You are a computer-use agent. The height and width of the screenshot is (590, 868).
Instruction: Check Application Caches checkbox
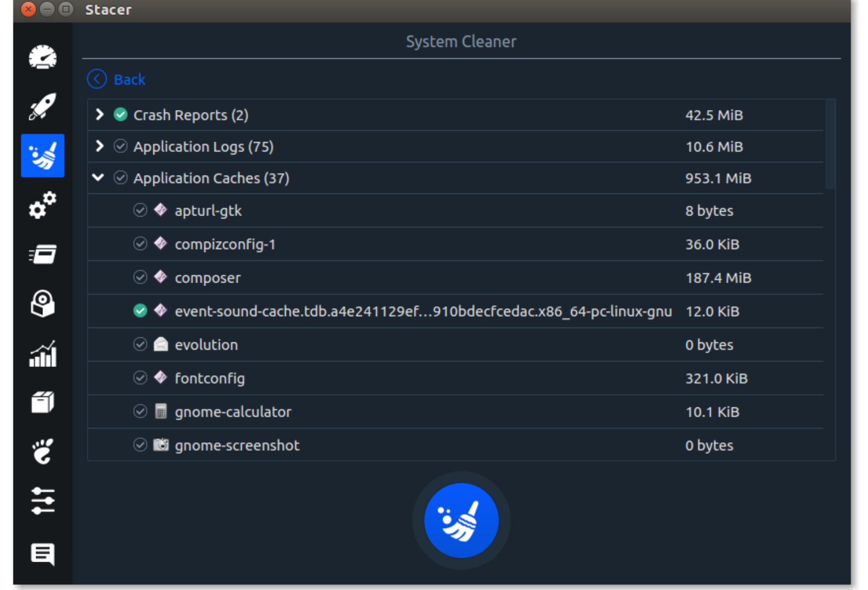[x=120, y=178]
